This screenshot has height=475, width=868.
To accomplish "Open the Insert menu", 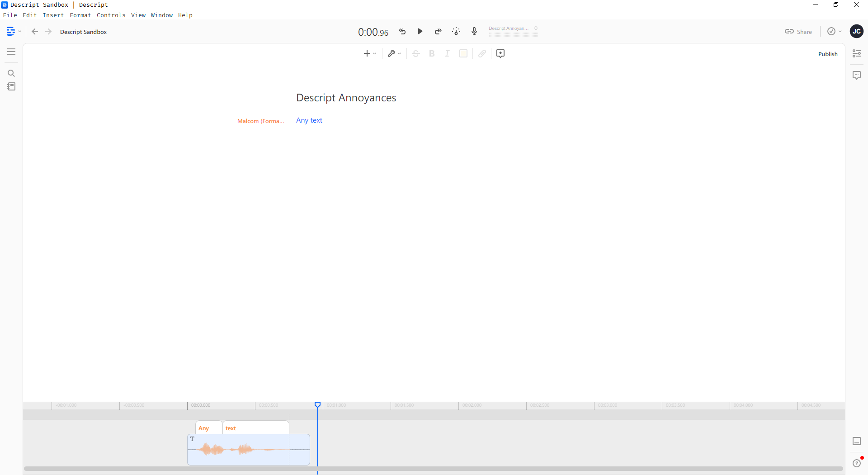I will pyautogui.click(x=53, y=15).
